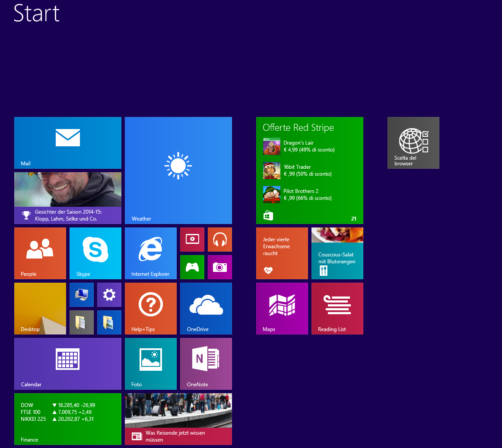Open the OneDrive tile
502x448 pixels.
point(206,309)
